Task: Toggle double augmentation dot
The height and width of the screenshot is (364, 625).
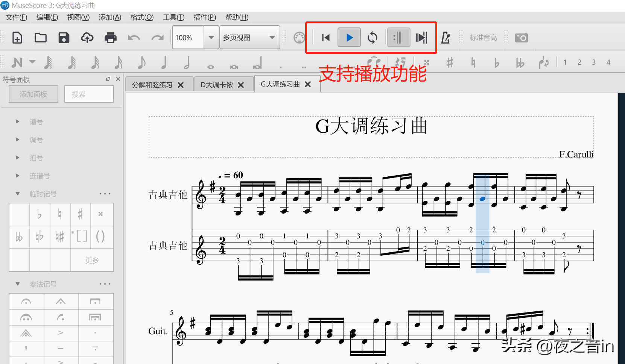Action: coord(304,67)
